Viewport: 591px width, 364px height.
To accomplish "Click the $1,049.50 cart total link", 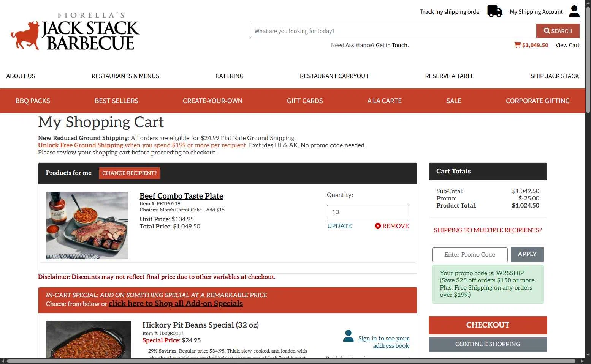I will (535, 45).
